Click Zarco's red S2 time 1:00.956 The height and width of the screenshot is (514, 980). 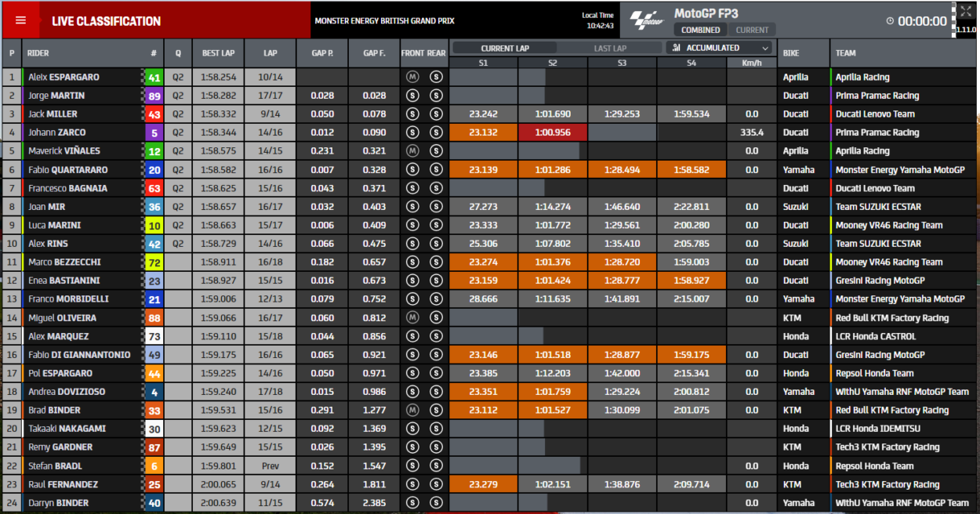point(553,132)
